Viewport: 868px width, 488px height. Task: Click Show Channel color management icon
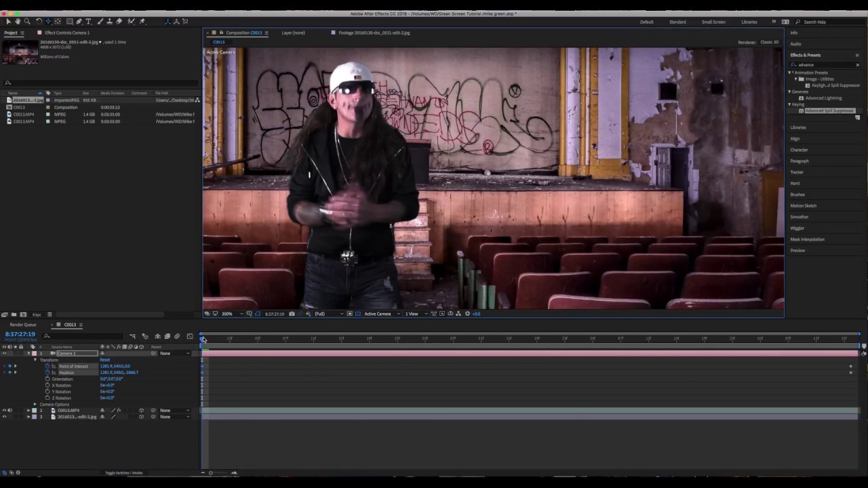307,314
